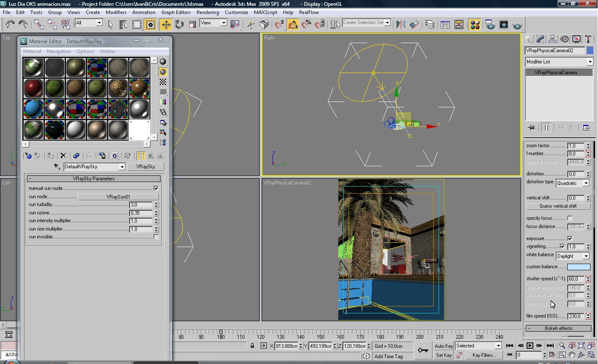Open the Modifiers menu
The image size is (598, 364).
(x=116, y=12)
